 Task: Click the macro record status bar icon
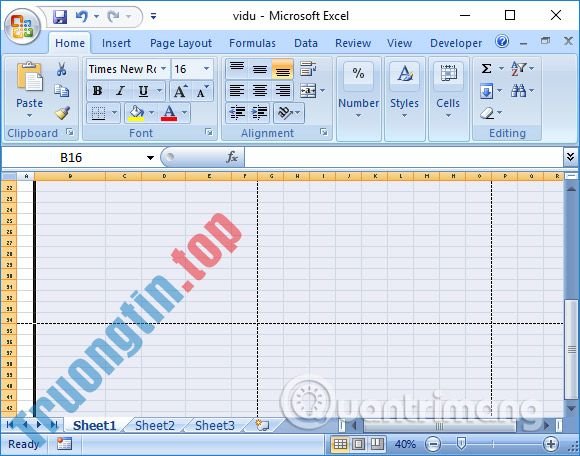[x=64, y=444]
